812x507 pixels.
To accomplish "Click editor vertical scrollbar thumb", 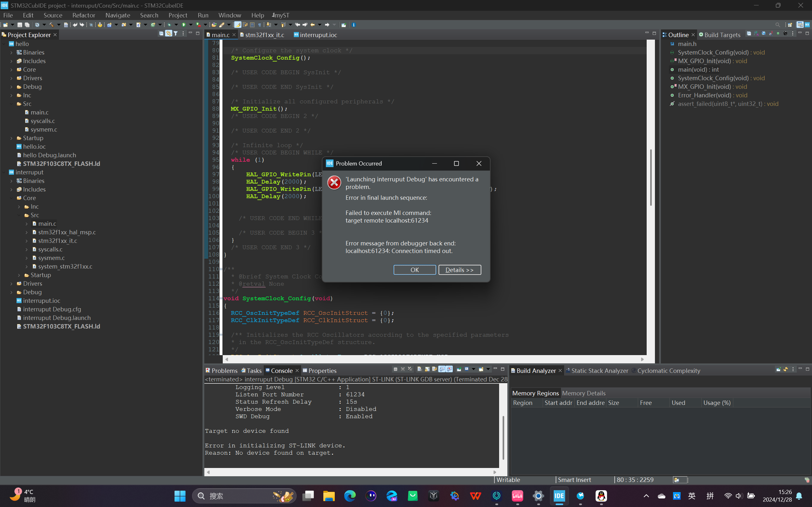I will (x=651, y=177).
